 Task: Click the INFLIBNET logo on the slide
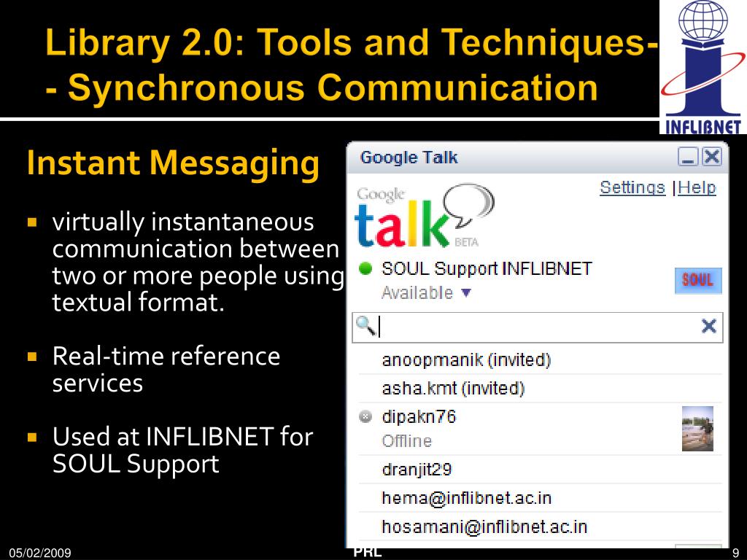point(703,67)
